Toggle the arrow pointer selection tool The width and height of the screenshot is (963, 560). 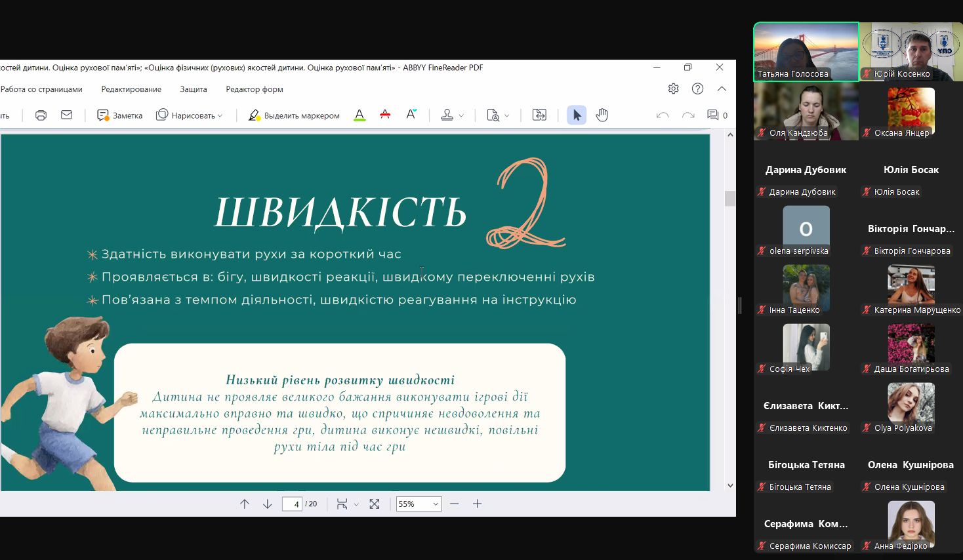pos(577,115)
